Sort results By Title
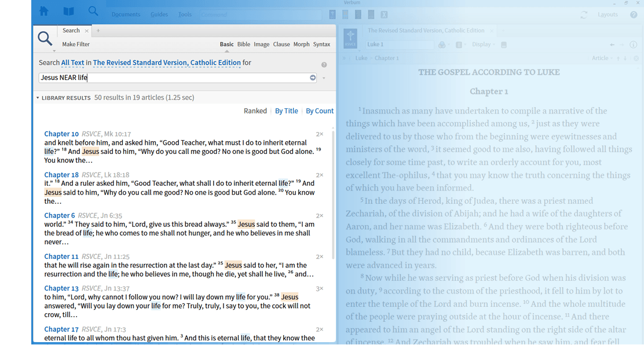This screenshot has width=644, height=345. click(x=286, y=111)
